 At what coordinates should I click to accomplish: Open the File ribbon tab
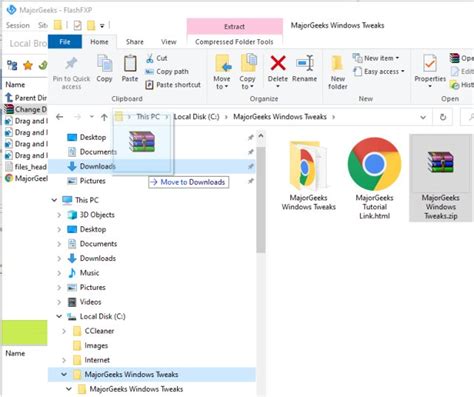(65, 42)
